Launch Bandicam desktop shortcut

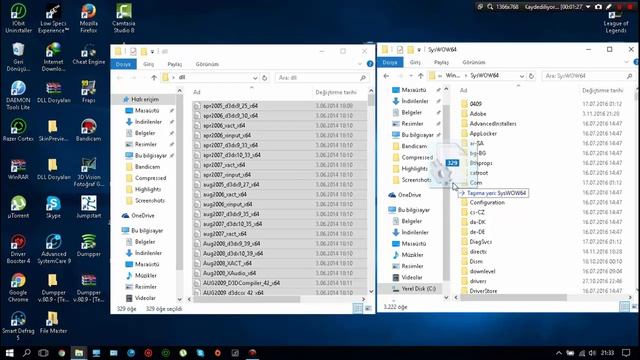(x=89, y=130)
